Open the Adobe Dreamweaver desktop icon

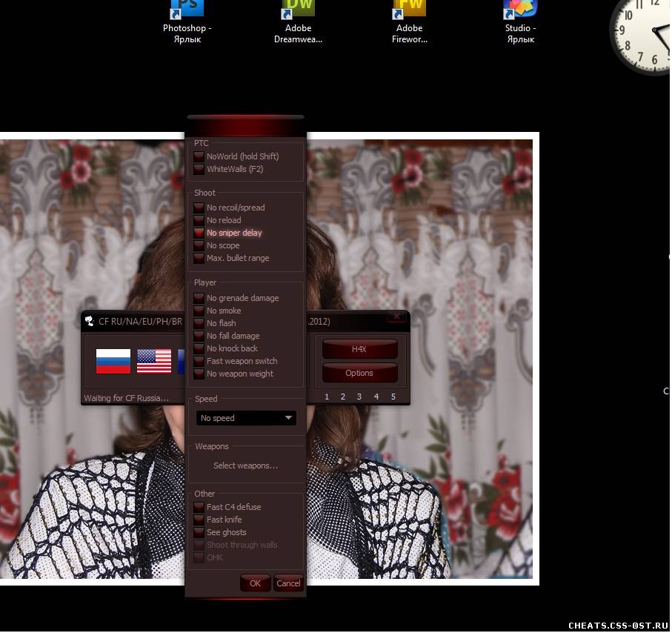point(298,10)
